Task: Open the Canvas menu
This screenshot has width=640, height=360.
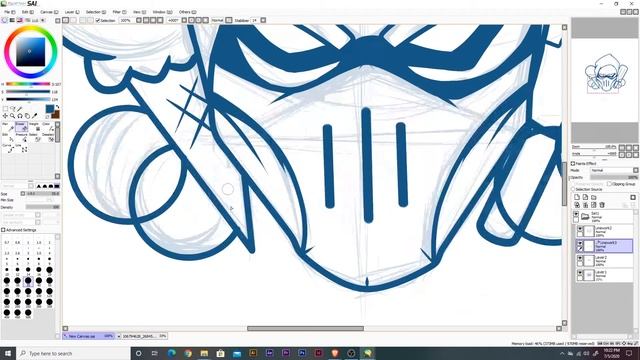Action: [49, 12]
